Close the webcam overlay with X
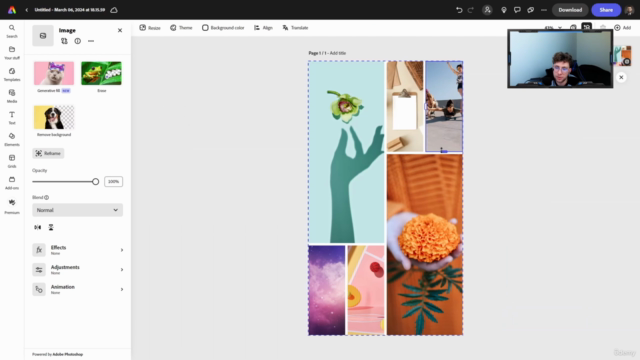 (x=621, y=77)
